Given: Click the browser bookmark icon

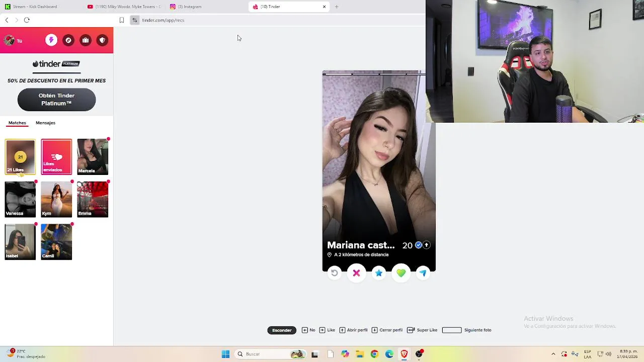Looking at the screenshot, I should coord(122,20).
